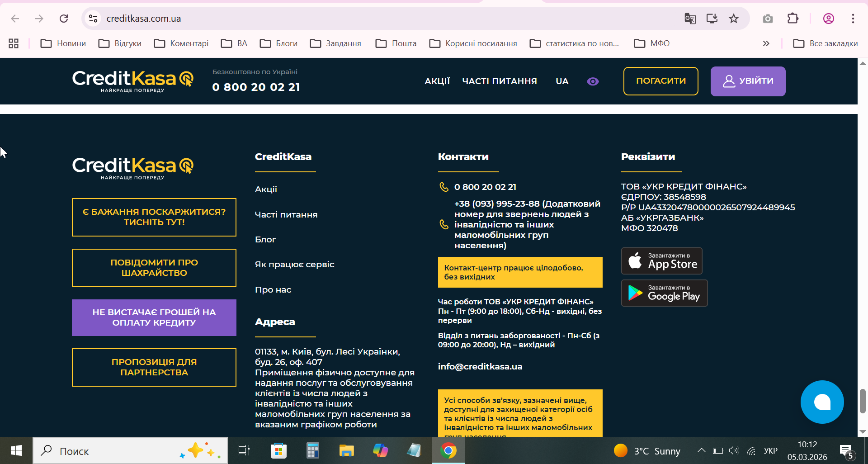This screenshot has height=464, width=868.
Task: Expand hidden bookmarks chevron
Action: point(766,43)
